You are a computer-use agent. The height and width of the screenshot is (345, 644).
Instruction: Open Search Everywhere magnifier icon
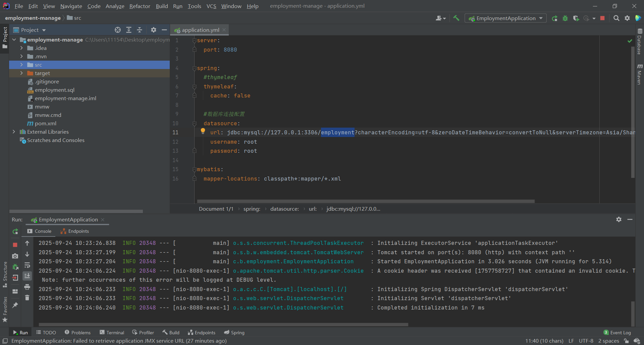616,18
